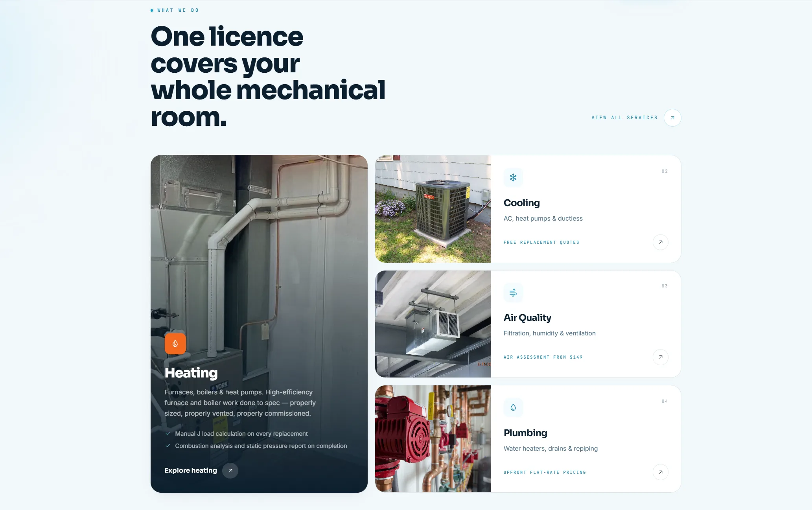Click the arrow button next to Explore heating
Screen dimensions: 812x510
click(x=230, y=470)
